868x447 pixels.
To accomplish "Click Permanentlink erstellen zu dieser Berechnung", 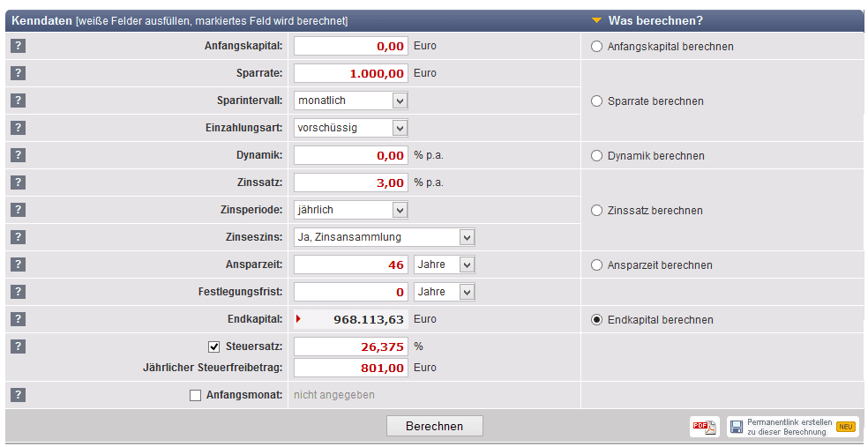I will 791,427.
